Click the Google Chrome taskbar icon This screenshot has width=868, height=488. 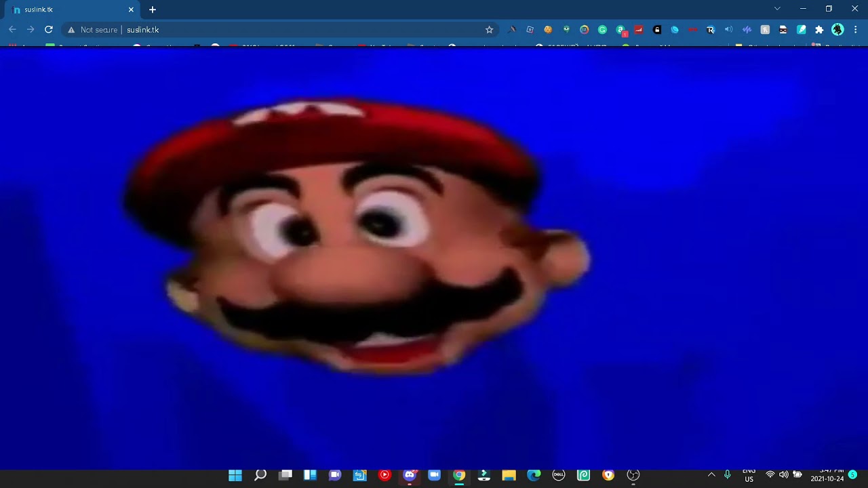coord(459,475)
